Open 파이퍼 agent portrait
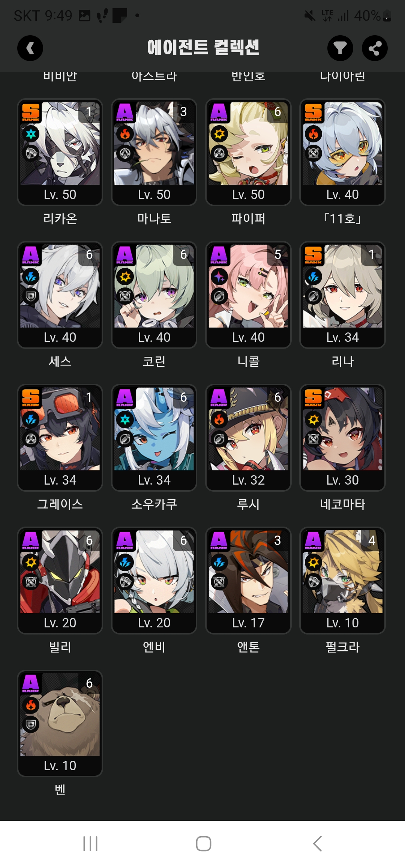 248,143
